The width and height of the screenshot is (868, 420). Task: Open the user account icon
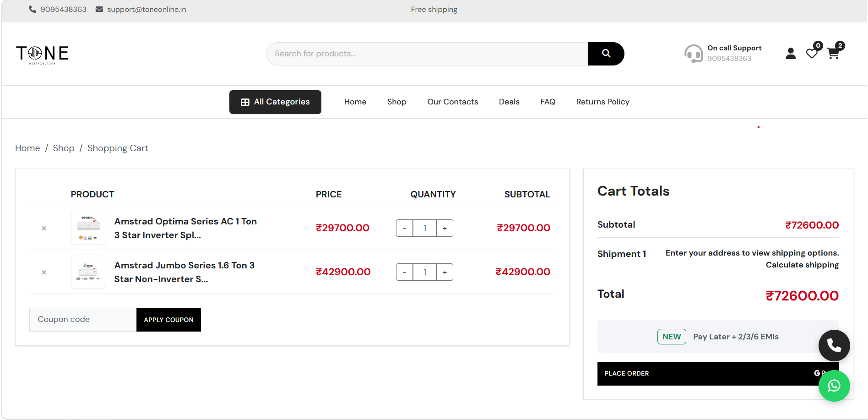[x=791, y=54]
